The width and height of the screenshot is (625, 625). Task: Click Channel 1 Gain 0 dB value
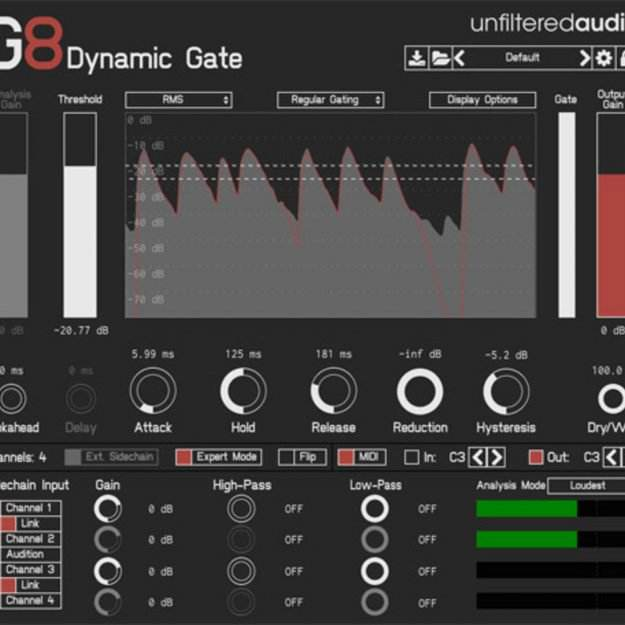pos(161,509)
